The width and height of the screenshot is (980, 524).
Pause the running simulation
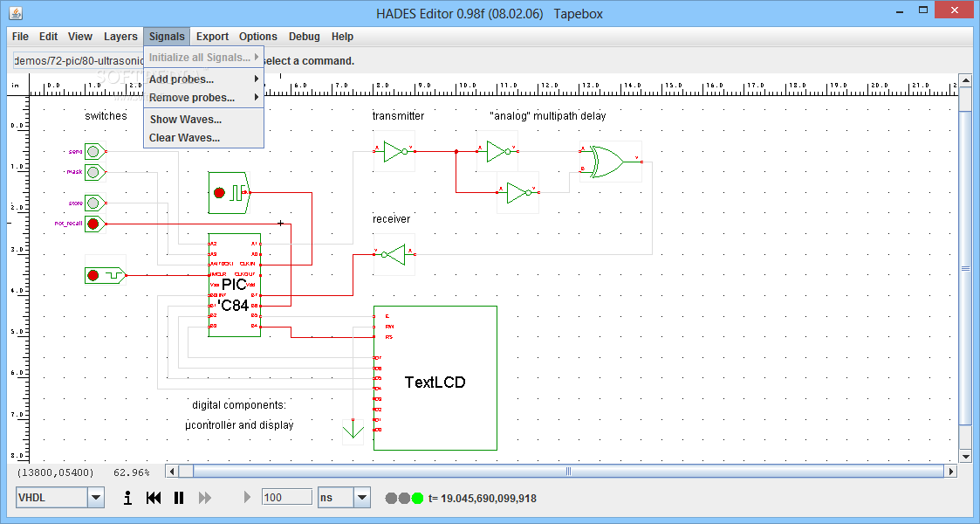[179, 498]
